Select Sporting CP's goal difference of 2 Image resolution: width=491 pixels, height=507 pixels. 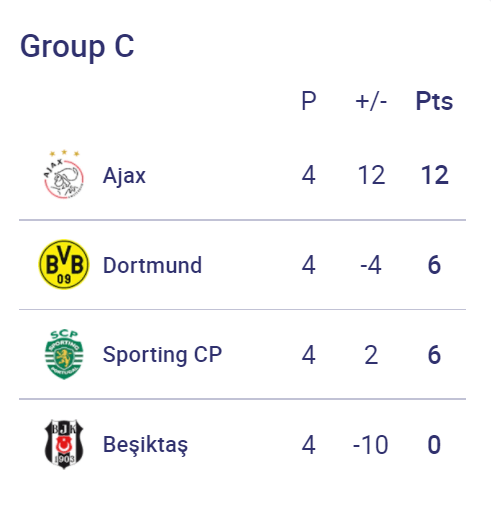371,355
